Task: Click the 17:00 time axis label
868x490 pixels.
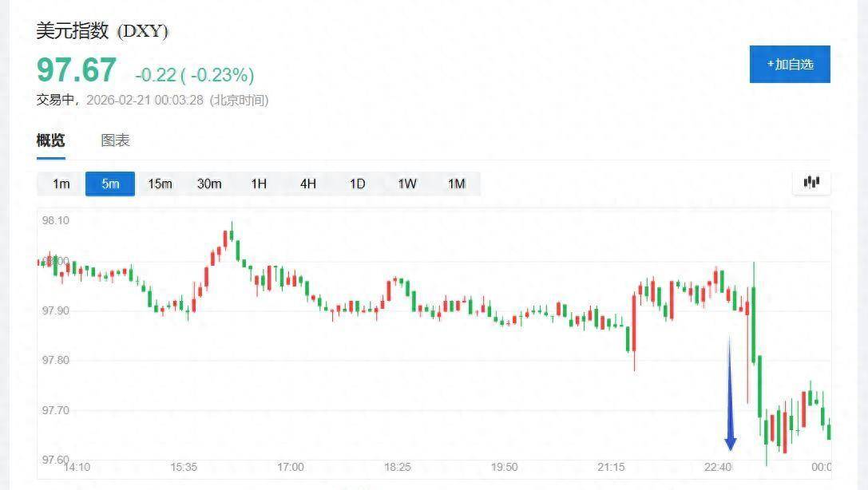Action: tap(290, 467)
